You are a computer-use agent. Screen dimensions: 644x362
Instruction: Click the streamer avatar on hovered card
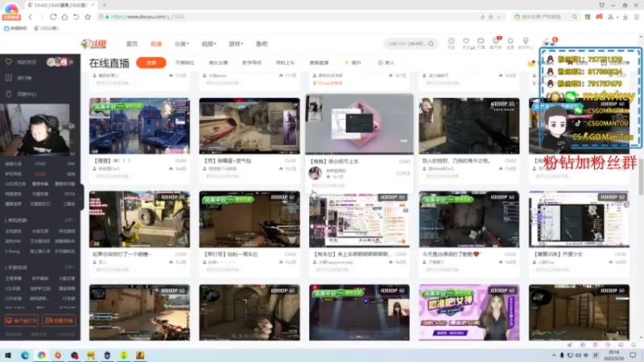316,173
